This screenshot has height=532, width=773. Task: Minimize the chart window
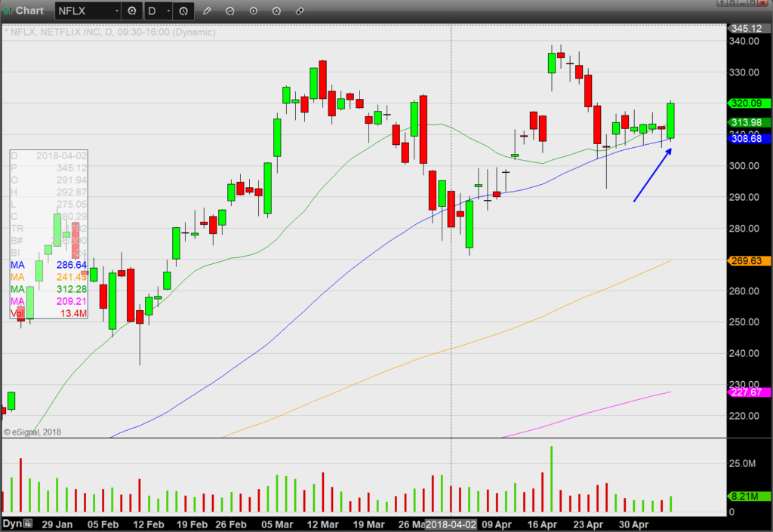pyautogui.click(x=743, y=3)
